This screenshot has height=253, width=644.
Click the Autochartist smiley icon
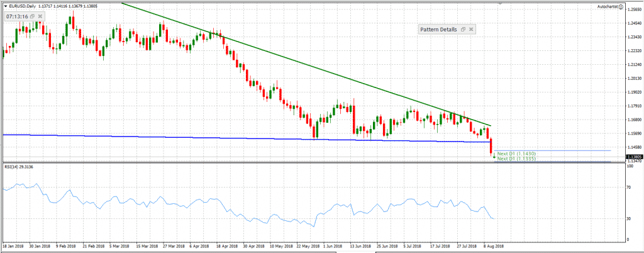pos(621,7)
